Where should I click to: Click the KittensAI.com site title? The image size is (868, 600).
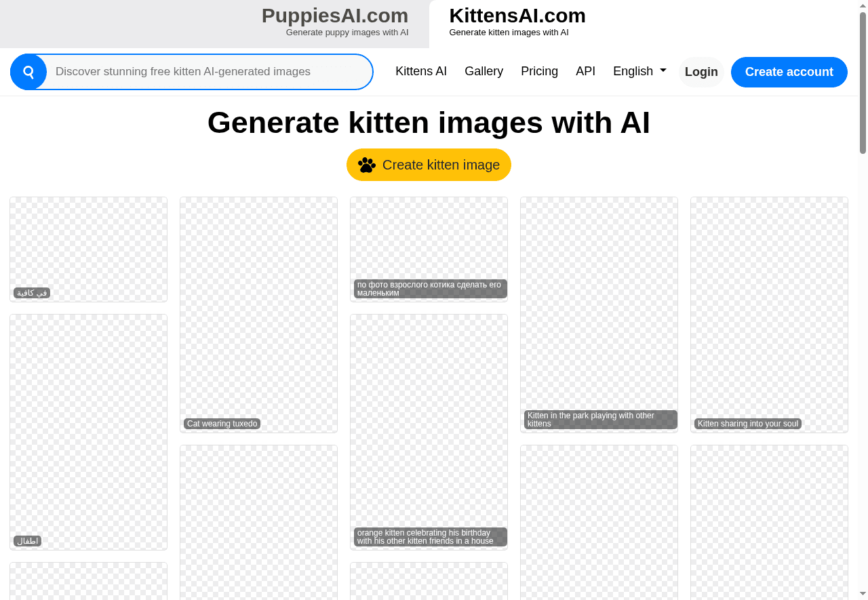[517, 16]
